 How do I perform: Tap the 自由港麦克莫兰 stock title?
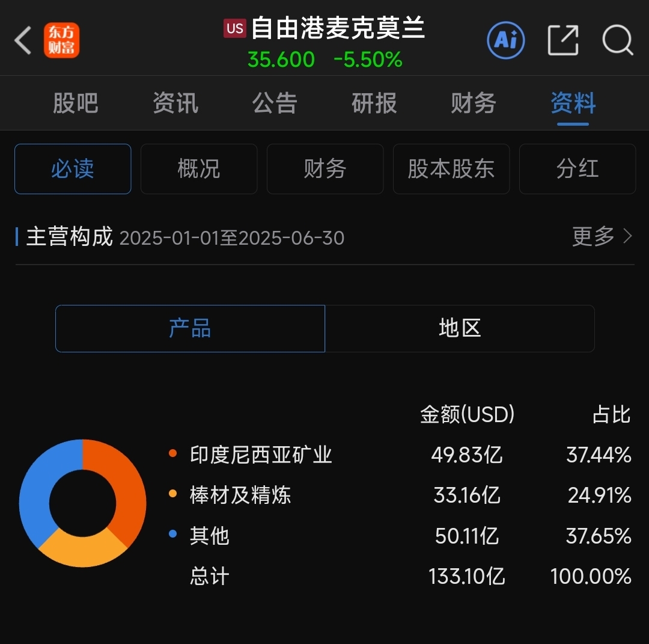(338, 28)
